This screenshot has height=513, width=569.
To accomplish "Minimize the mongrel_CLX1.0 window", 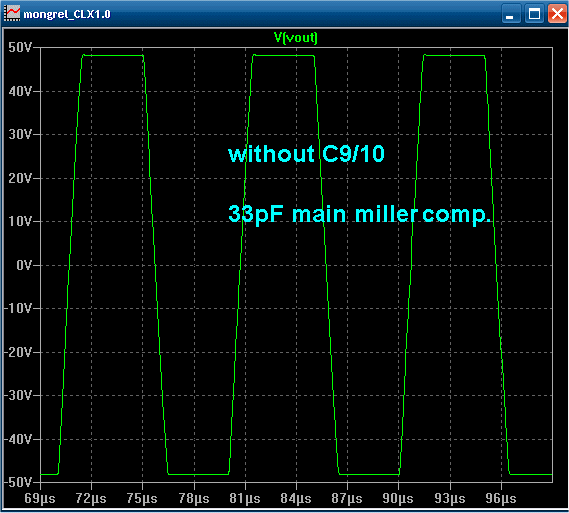I will (511, 14).
